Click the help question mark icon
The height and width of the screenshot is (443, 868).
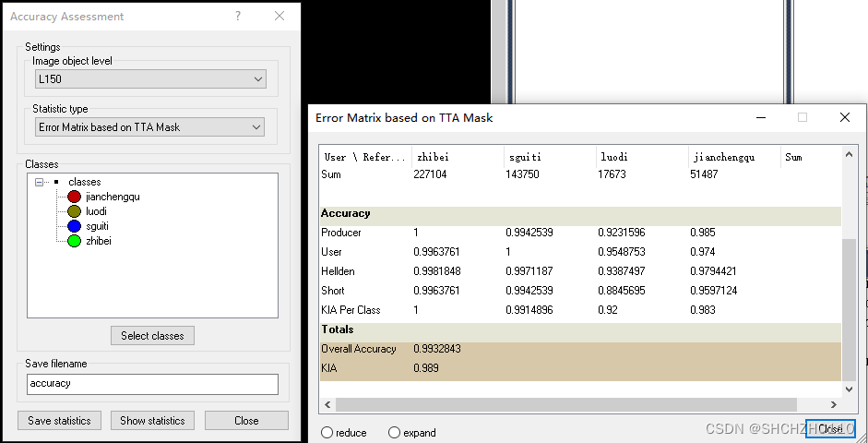coord(238,16)
